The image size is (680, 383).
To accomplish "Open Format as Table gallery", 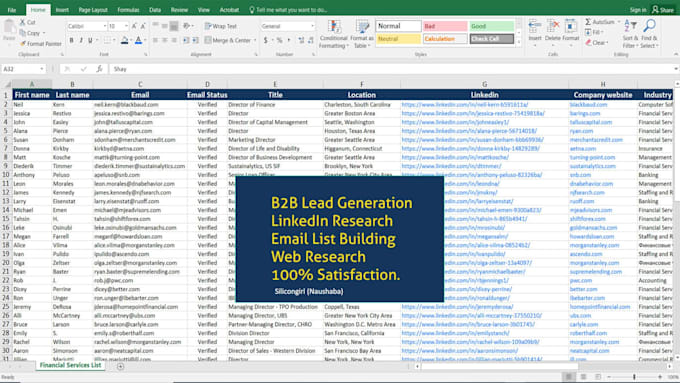I will click(362, 34).
